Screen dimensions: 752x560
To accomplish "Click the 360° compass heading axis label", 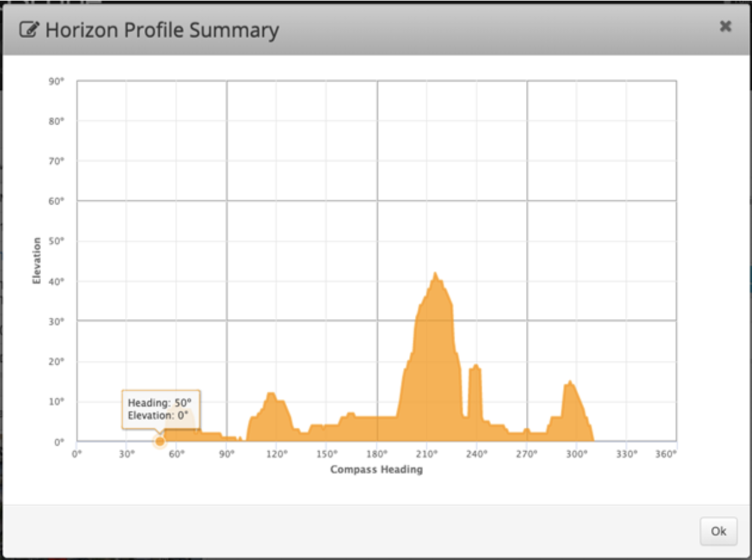I will point(665,454).
